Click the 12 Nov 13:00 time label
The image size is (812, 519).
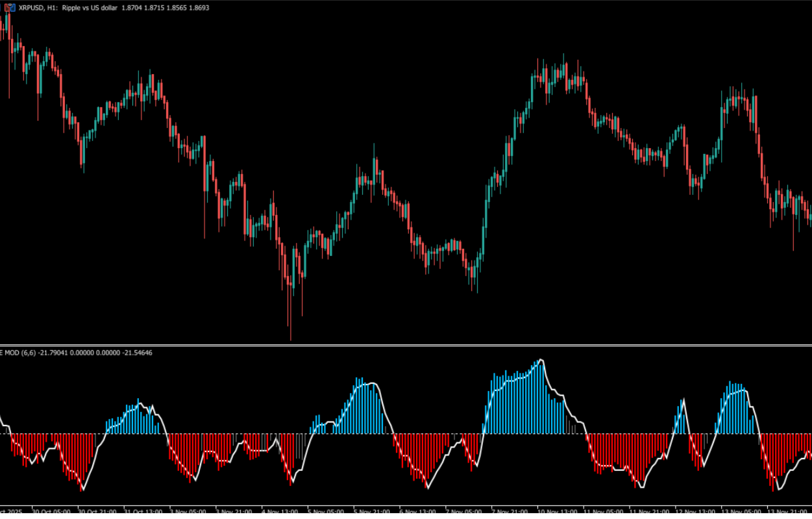point(696,513)
